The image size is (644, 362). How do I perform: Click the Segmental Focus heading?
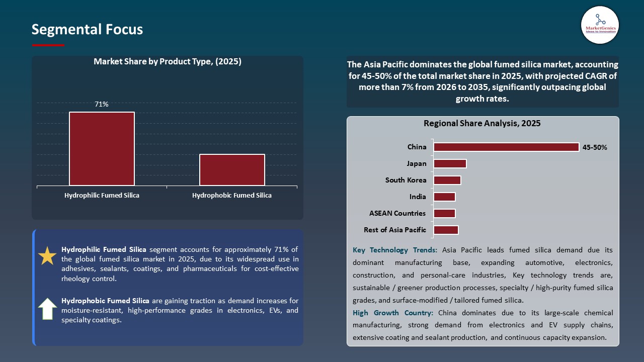(x=87, y=29)
